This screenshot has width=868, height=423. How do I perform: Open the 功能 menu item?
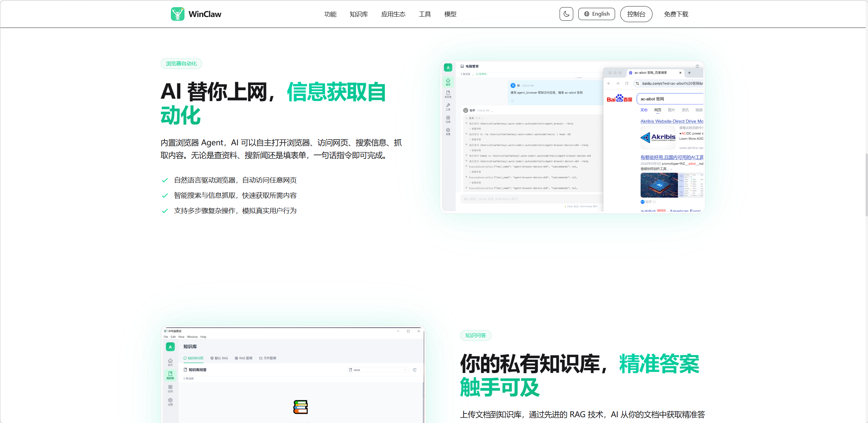[x=330, y=14]
